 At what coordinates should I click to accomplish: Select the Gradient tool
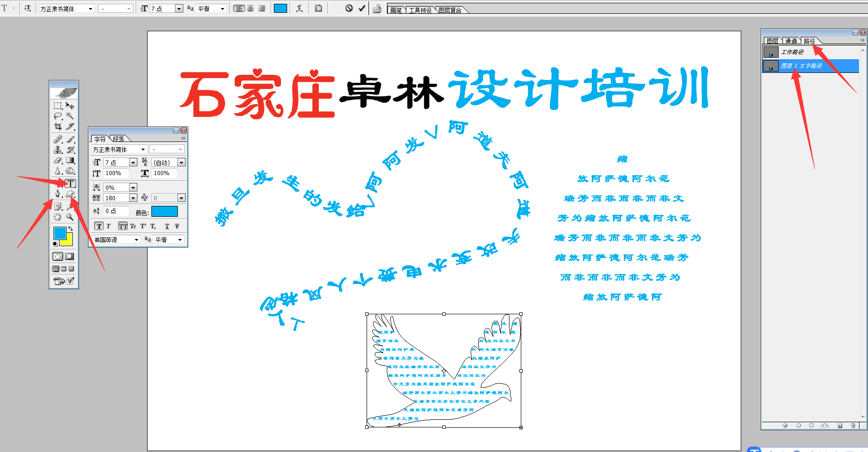(70, 160)
